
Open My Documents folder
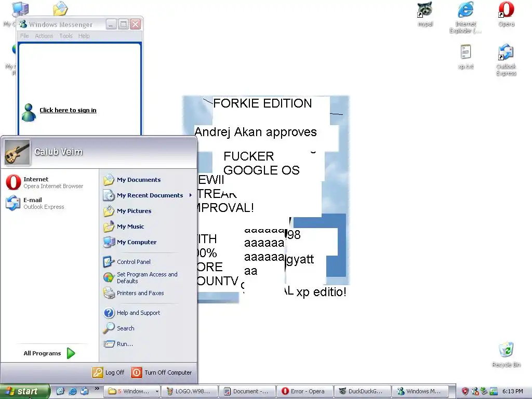132,179
